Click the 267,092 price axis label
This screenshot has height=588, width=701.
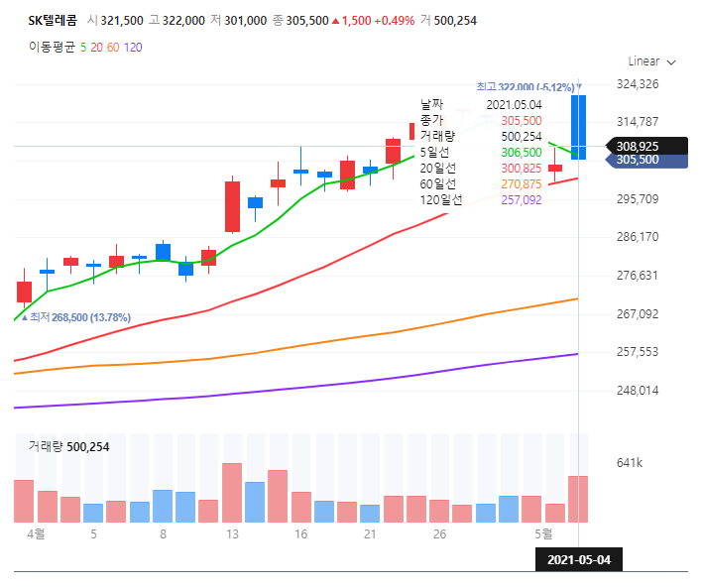638,314
